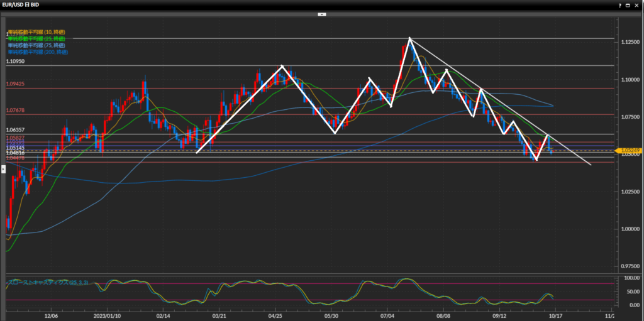This screenshot has width=644, height=321.
Task: Click the 50.00 level on stochastics scale
Action: pyautogui.click(x=629, y=292)
